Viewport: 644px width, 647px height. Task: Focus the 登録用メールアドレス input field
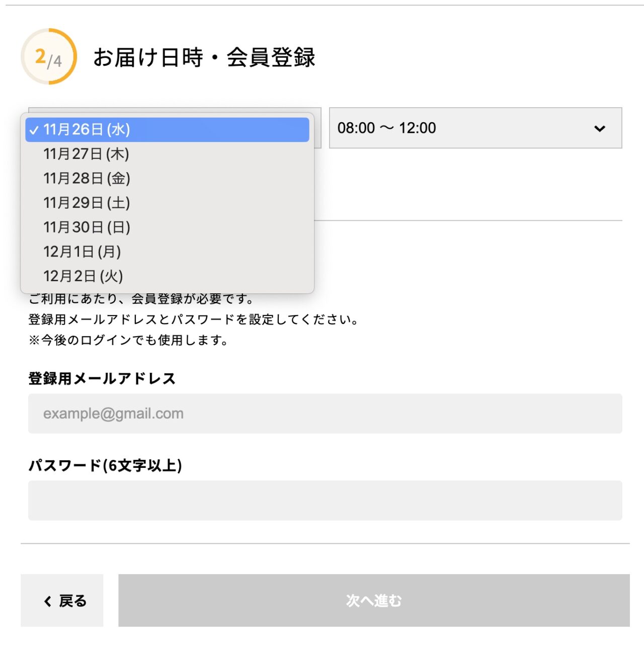325,414
